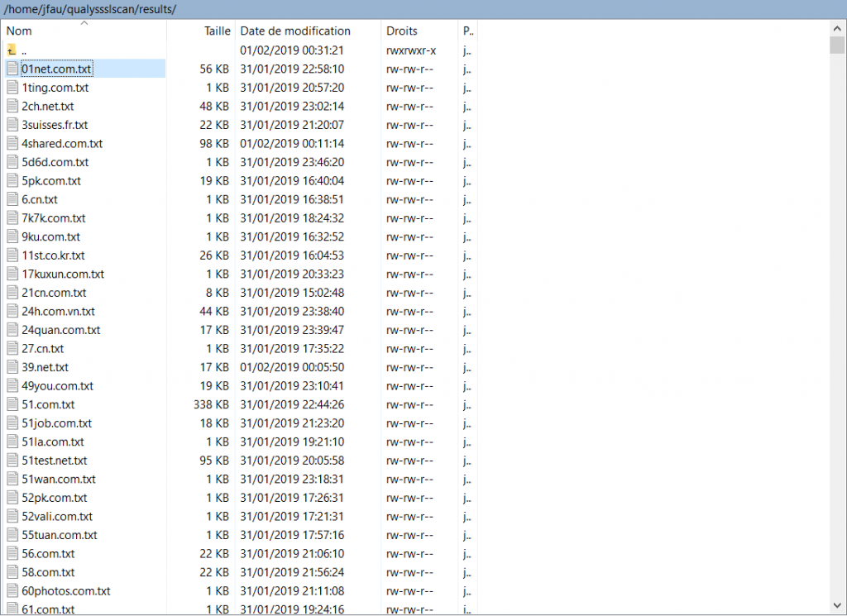Click the file icon beside 51.com.txt
The height and width of the screenshot is (616, 847).
pos(12,404)
